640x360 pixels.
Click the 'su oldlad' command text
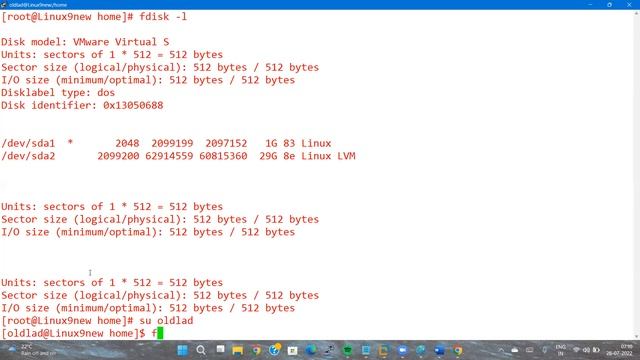[166, 320]
